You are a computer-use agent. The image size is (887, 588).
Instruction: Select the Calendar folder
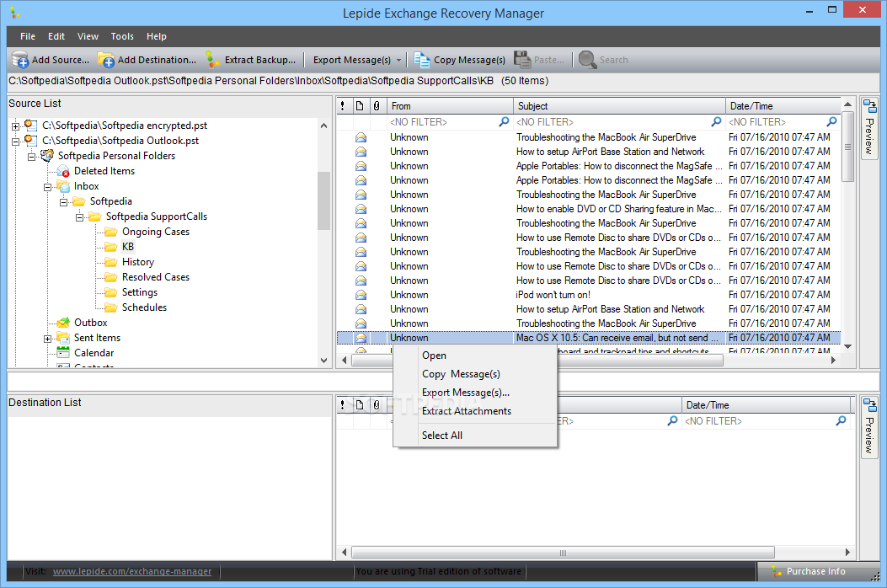94,353
